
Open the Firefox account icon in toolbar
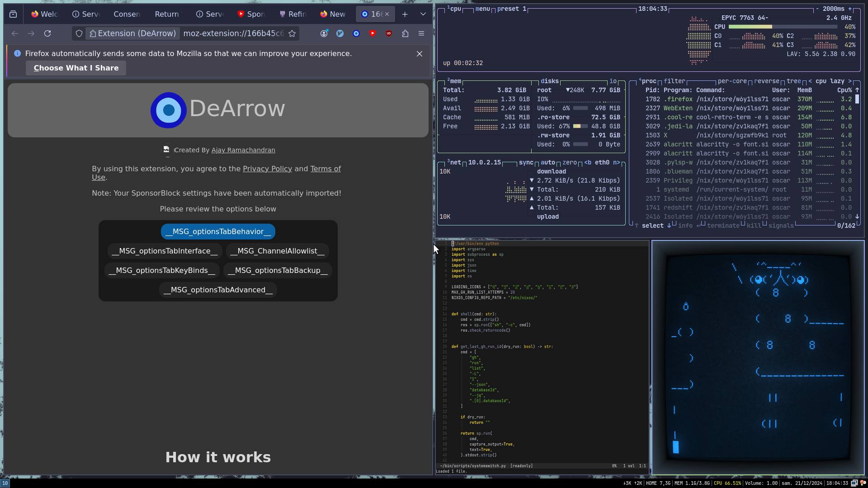324,33
